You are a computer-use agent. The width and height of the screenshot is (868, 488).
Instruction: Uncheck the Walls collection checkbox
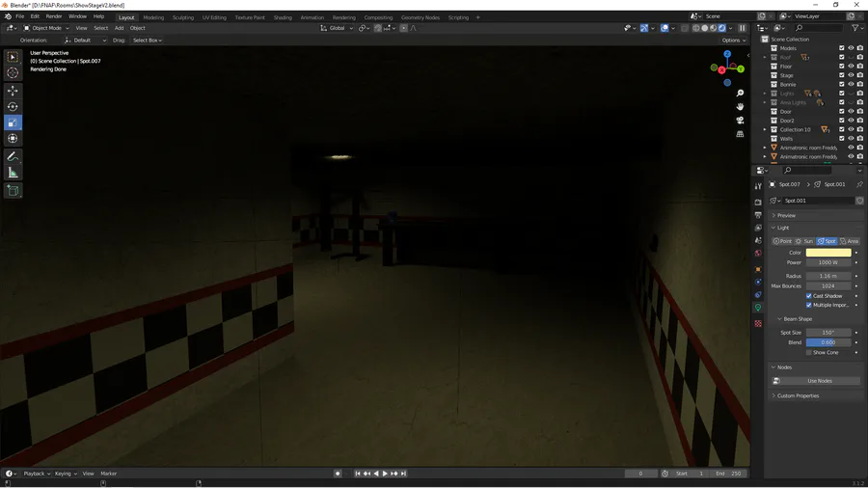pyautogui.click(x=841, y=138)
